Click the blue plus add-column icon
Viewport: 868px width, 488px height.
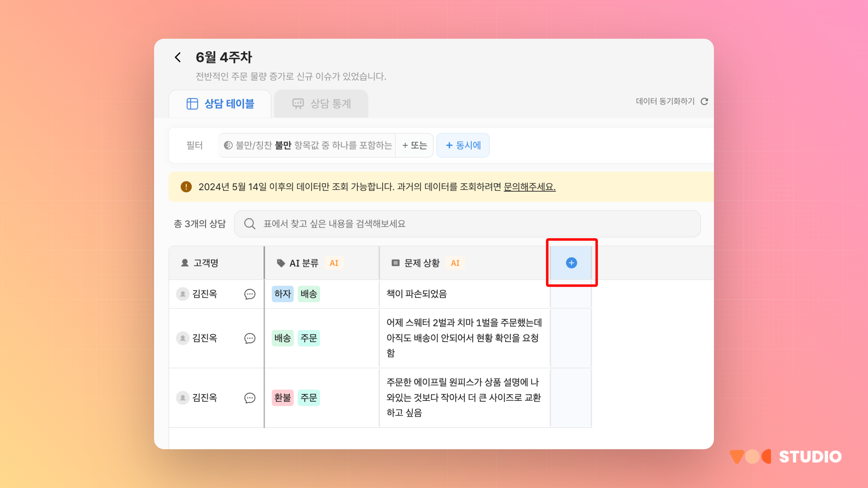(x=571, y=263)
